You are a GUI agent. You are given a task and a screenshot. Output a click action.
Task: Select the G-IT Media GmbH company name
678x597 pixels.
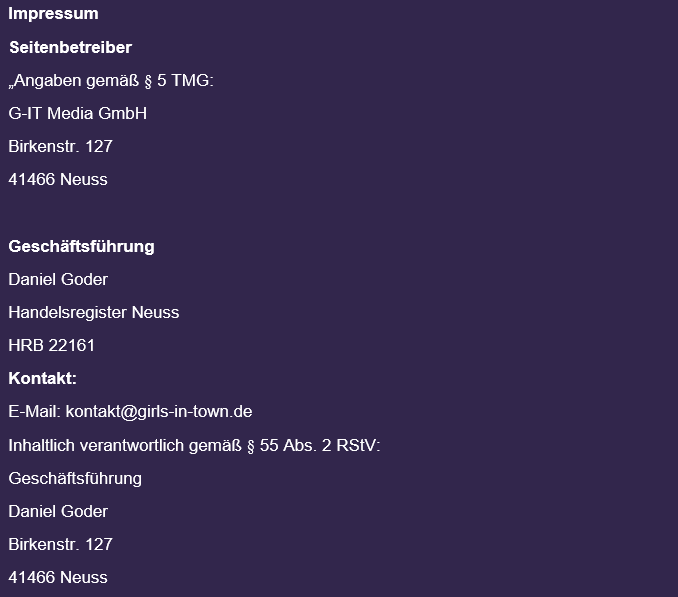click(77, 113)
